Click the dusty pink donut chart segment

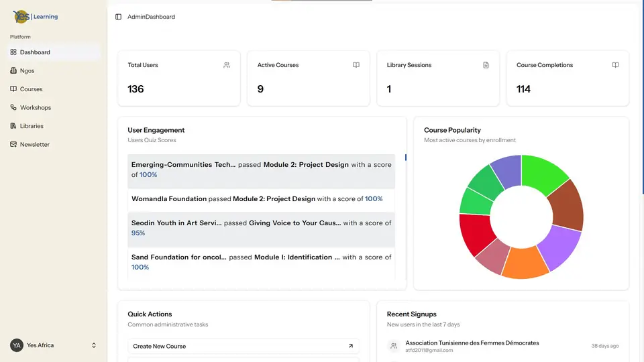click(x=494, y=257)
